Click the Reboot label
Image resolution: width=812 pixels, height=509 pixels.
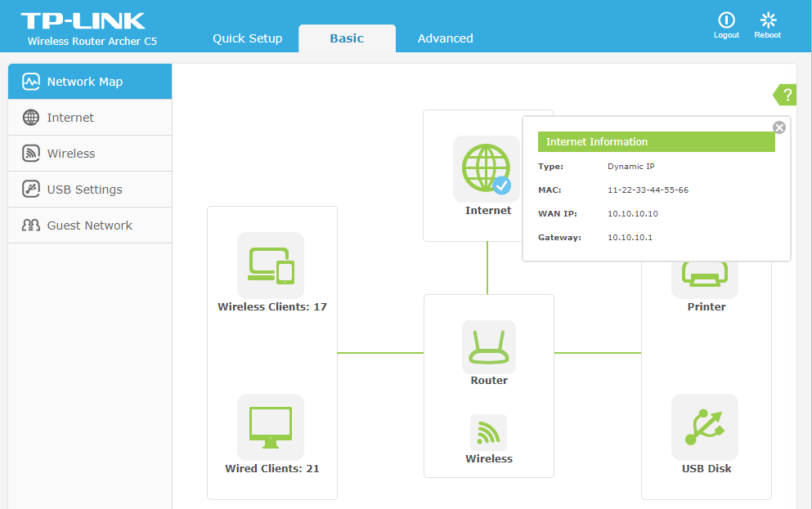click(x=768, y=35)
